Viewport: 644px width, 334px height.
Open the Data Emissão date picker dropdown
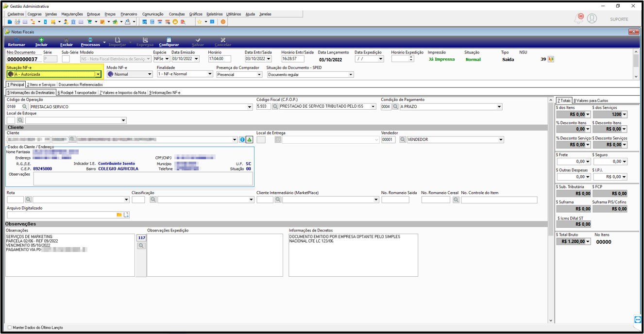(x=197, y=59)
